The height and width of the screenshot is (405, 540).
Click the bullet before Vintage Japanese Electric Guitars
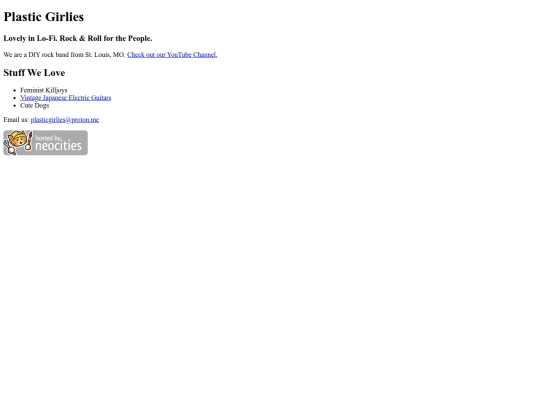tap(14, 98)
